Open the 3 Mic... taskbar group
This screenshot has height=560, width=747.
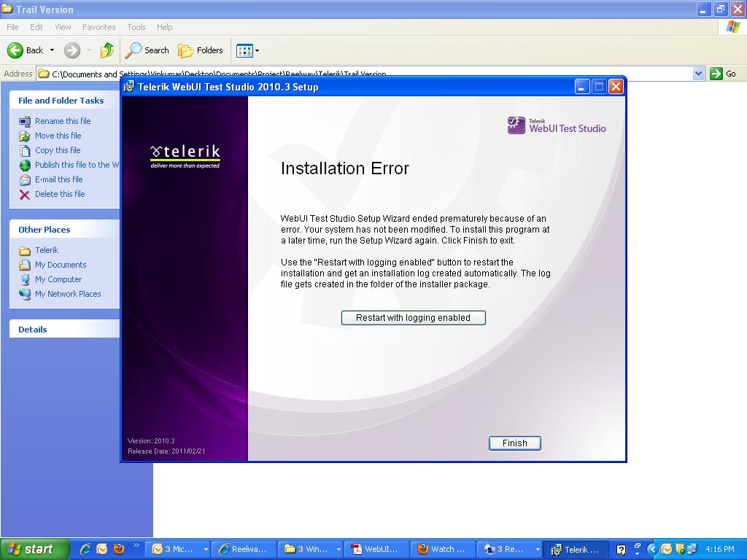[x=179, y=549]
